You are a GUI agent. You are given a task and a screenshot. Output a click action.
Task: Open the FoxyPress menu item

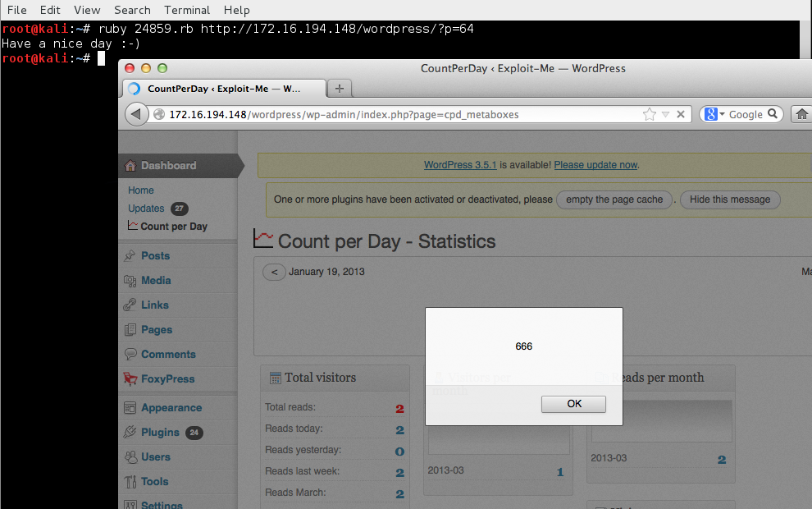(x=168, y=379)
